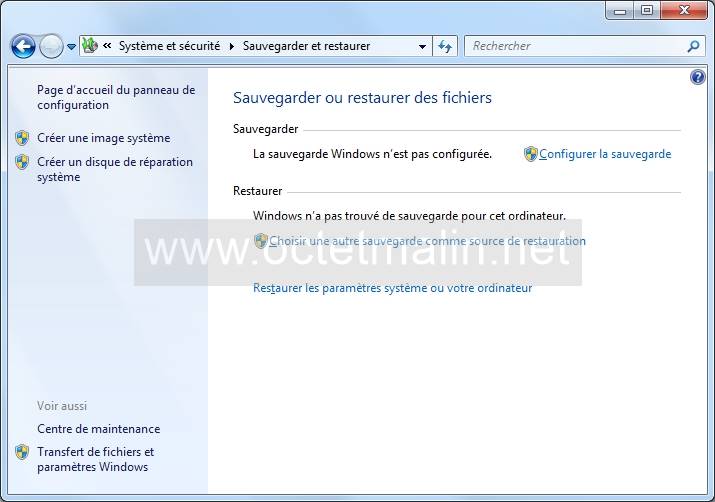The image size is (715, 502).
Task: Go back with the blue arrow button
Action: pos(23,46)
